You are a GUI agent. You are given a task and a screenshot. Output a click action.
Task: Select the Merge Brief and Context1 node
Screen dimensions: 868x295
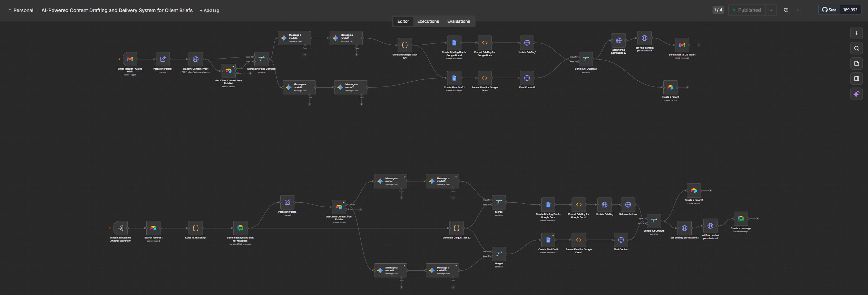(261, 59)
